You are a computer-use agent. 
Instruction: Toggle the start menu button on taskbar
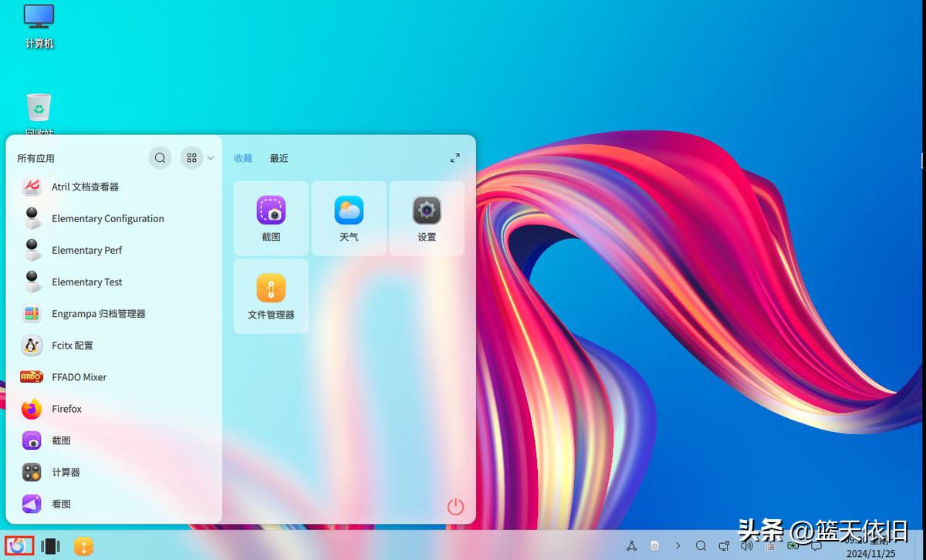(19, 546)
